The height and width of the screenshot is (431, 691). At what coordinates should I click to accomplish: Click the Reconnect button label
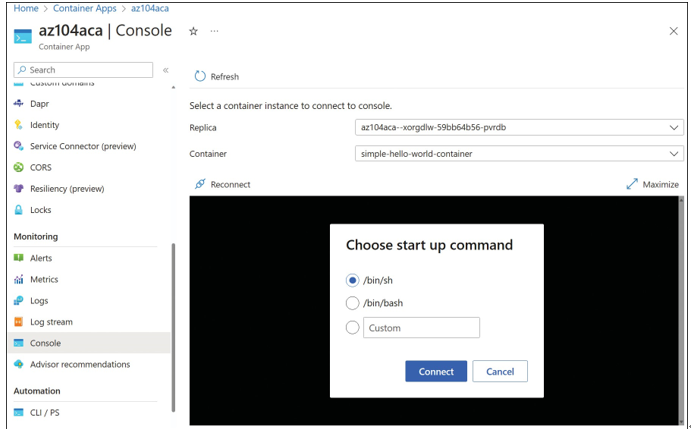pyautogui.click(x=230, y=185)
